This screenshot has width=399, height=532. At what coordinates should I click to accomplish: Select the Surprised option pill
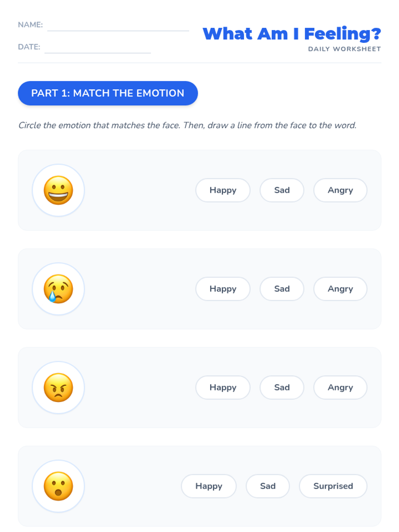pos(333,486)
